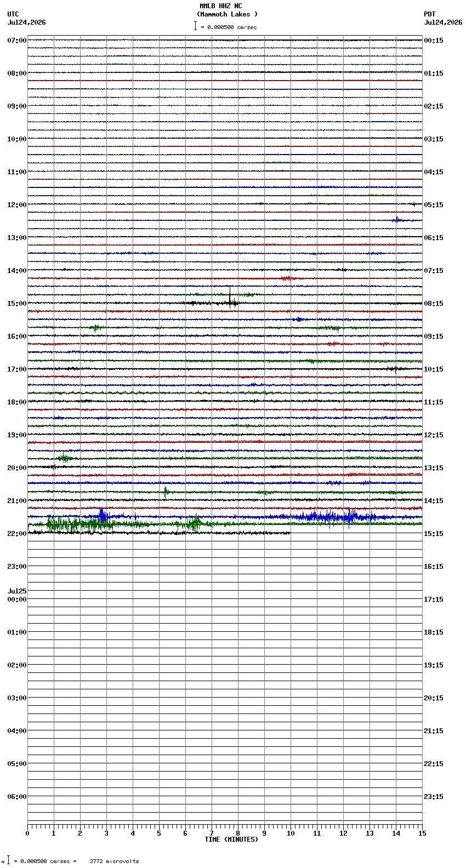The height and width of the screenshot is (868, 466).
Task: Click the '(Mammoth Lakes )' subtitle
Action: point(227,14)
